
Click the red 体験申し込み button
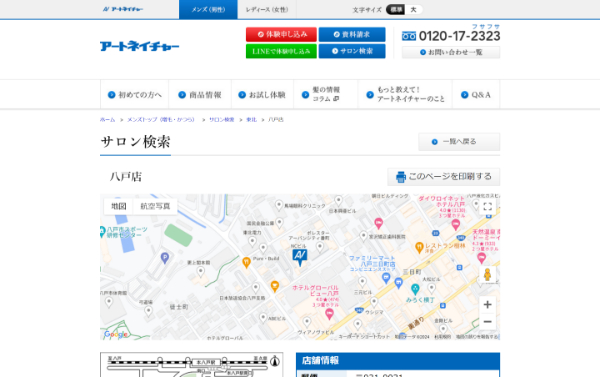pyautogui.click(x=281, y=34)
